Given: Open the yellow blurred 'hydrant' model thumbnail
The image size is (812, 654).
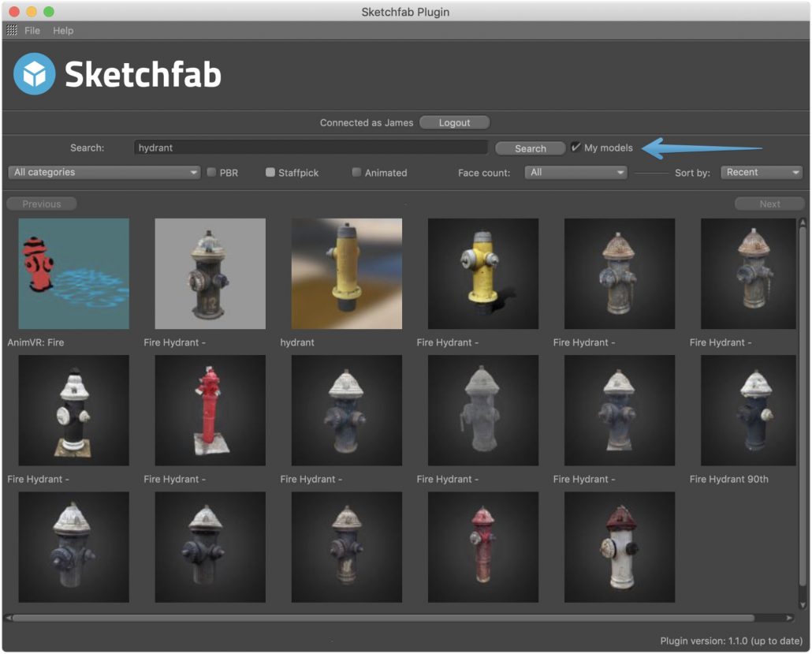Looking at the screenshot, I should 346,274.
